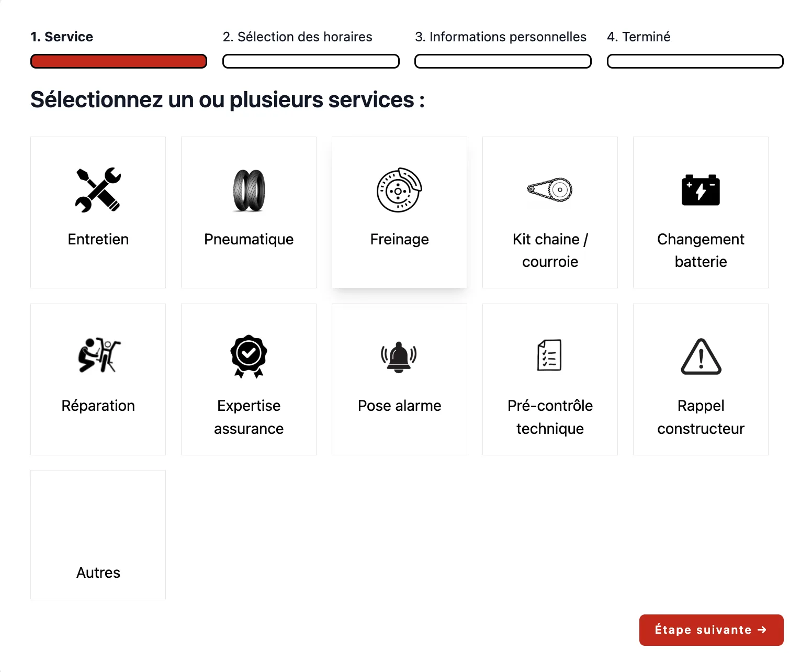Click the Rappel constructeur warning triangle icon
The height and width of the screenshot is (672, 812).
701,356
